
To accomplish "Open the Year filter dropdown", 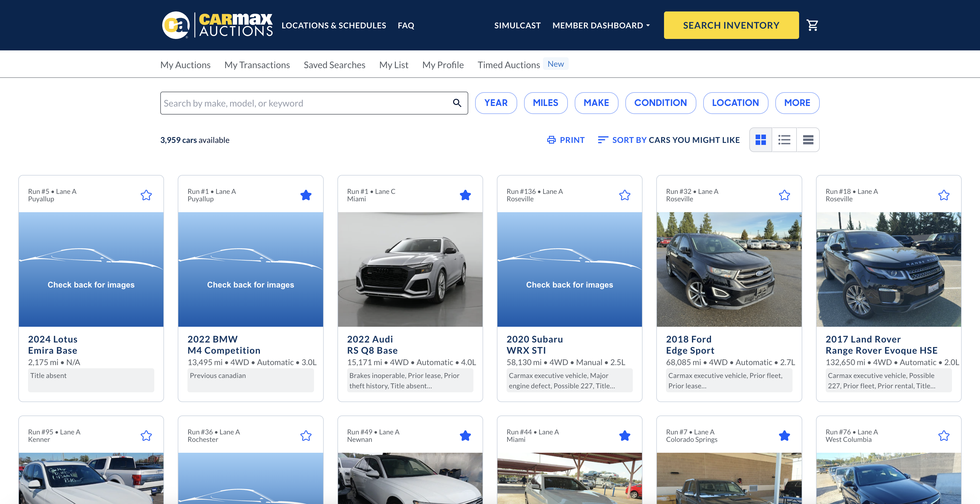I will 496,103.
